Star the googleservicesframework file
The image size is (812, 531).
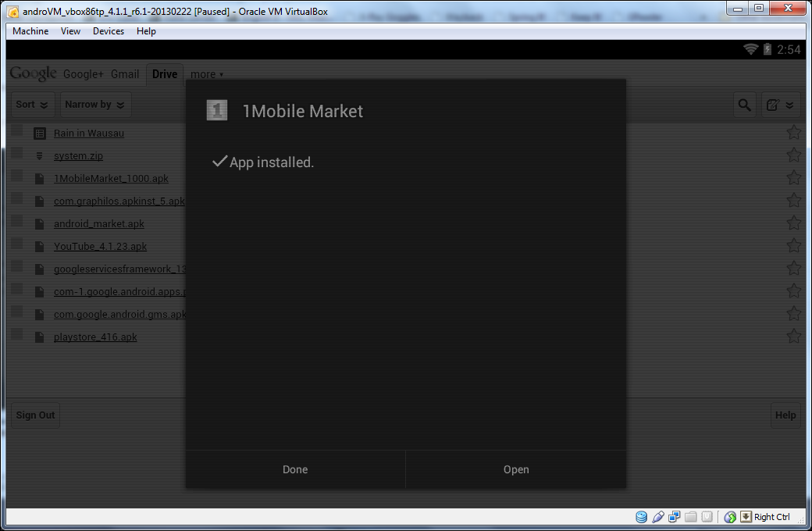coord(793,268)
